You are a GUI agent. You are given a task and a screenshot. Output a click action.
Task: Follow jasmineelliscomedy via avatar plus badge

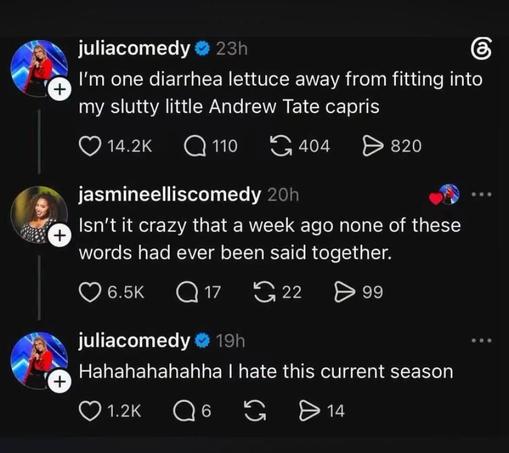59,236
